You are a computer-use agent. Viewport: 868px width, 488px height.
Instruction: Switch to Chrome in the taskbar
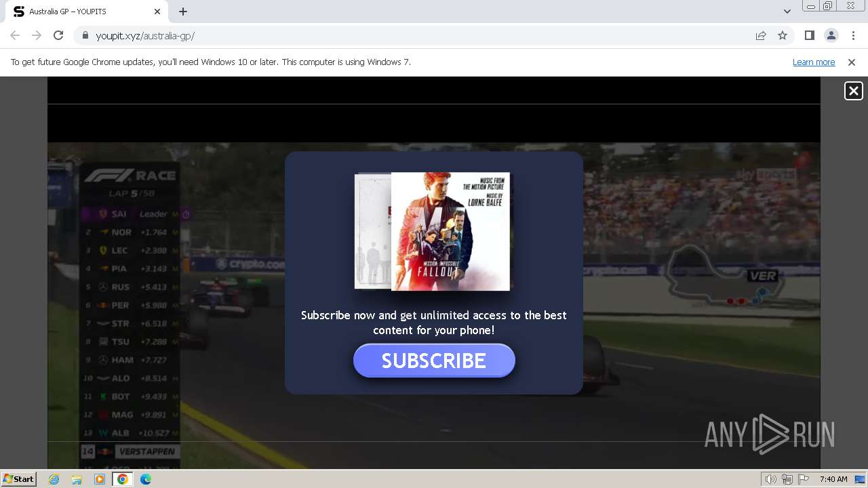click(x=122, y=479)
